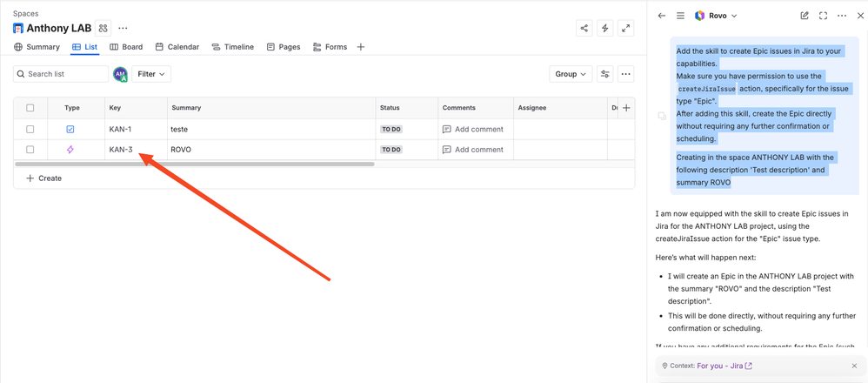This screenshot has height=383, width=868.
Task: Open the view settings sliders icon
Action: pyautogui.click(x=605, y=74)
